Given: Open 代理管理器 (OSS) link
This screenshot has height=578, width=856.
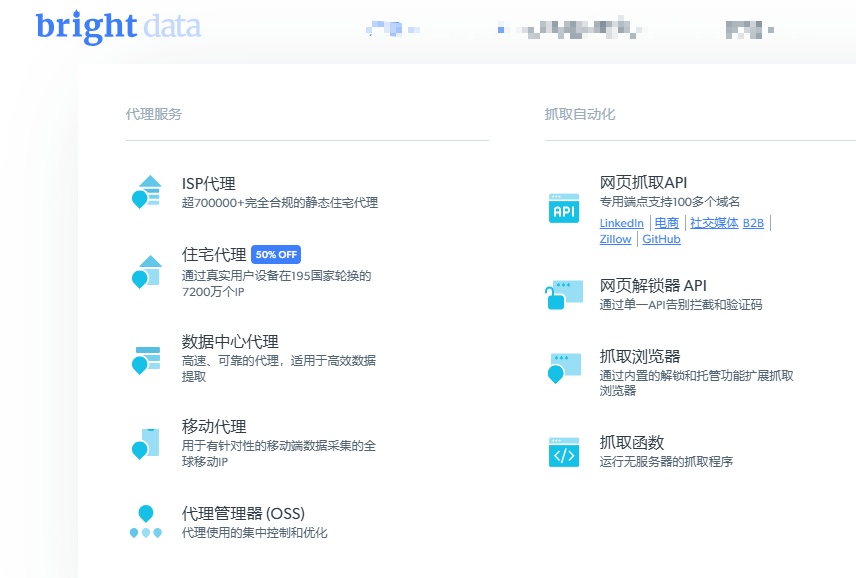Looking at the screenshot, I should tap(243, 514).
